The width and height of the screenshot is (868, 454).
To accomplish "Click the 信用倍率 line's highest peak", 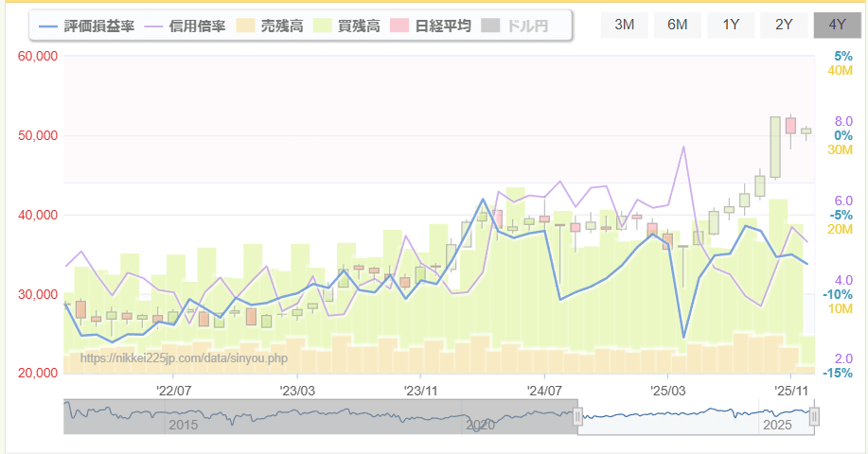I will 683,147.
